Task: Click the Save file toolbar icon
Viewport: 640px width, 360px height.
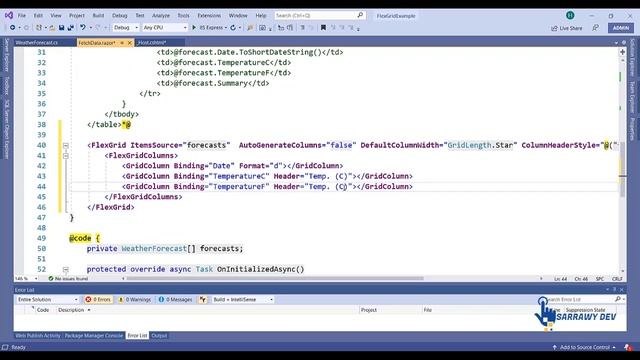Action: pyautogui.click(x=61, y=27)
